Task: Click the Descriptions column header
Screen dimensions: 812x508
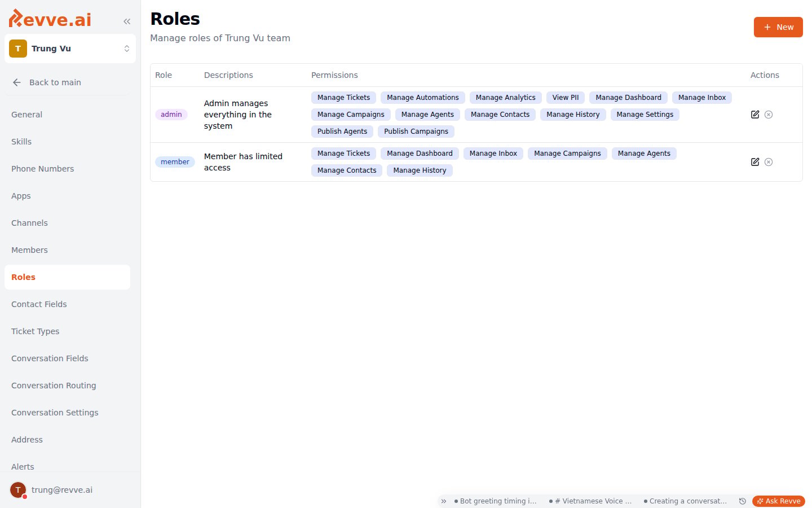Action: click(228, 75)
